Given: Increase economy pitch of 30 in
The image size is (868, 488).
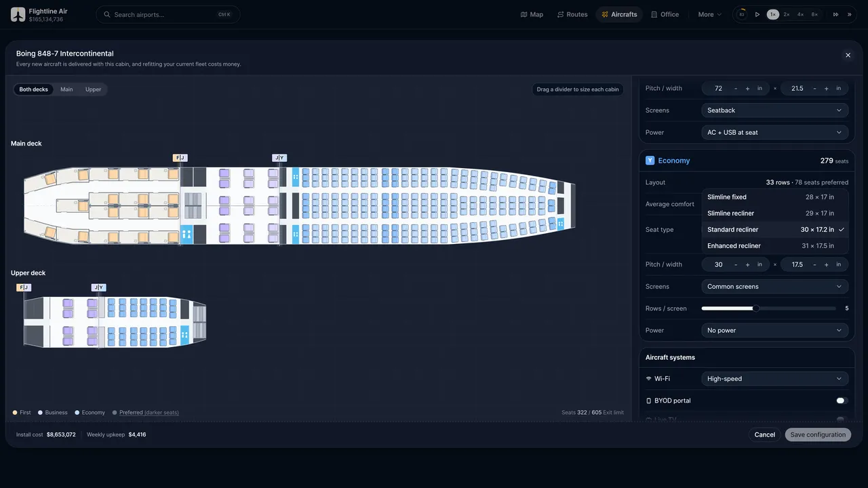Looking at the screenshot, I should point(748,264).
